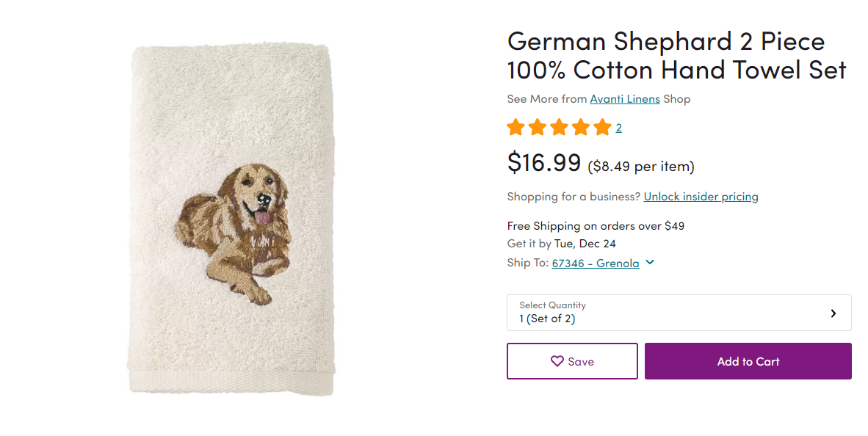Open the Avanti Linens shop link
Viewport: 868px width, 436px height.
[x=625, y=99]
